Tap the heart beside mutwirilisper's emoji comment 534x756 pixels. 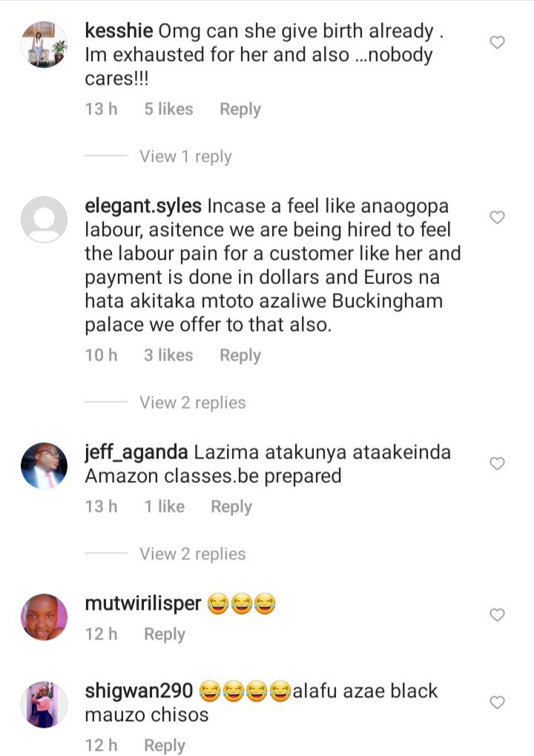[497, 615]
